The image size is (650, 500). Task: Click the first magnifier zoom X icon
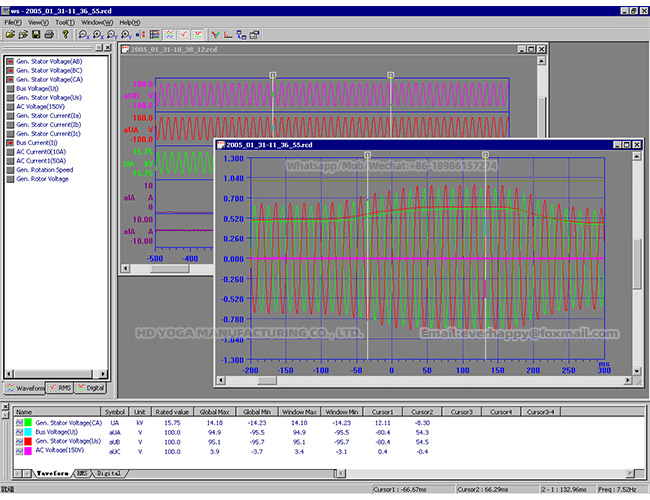[83, 34]
